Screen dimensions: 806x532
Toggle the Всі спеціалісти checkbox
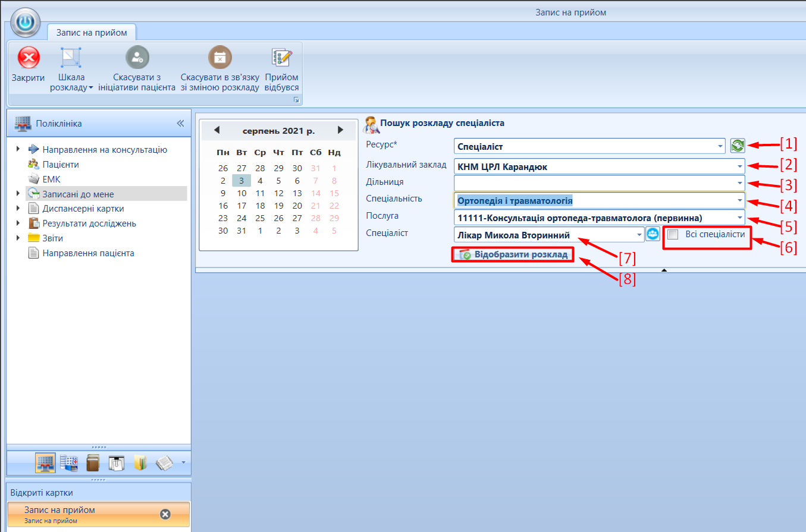click(673, 234)
